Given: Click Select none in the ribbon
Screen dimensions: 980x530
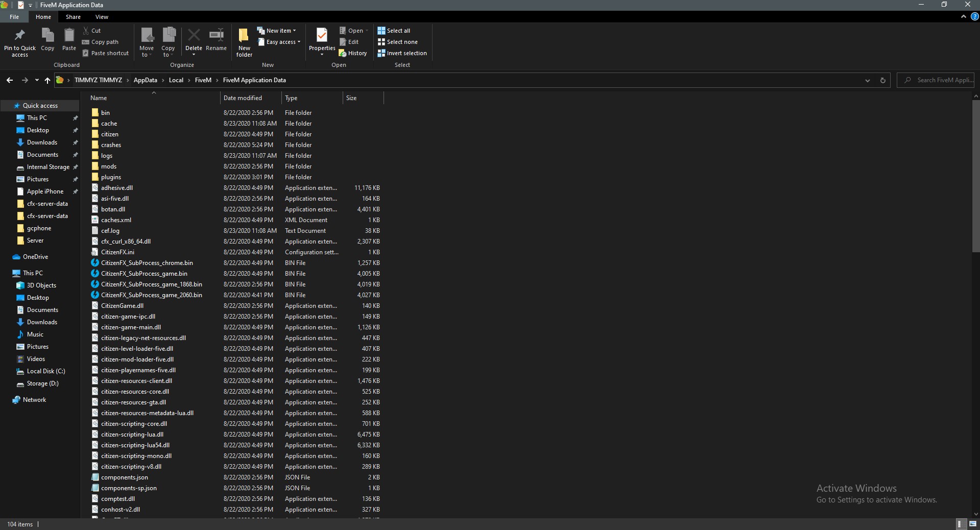Looking at the screenshot, I should tap(397, 41).
